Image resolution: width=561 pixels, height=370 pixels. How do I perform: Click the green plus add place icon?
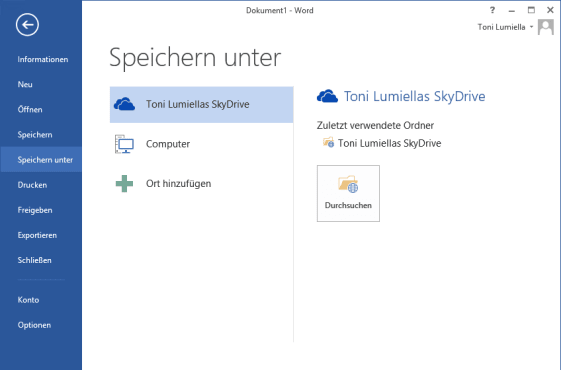click(x=124, y=184)
